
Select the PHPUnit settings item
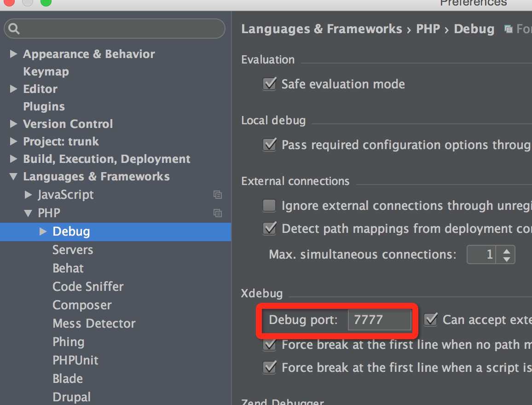point(75,360)
